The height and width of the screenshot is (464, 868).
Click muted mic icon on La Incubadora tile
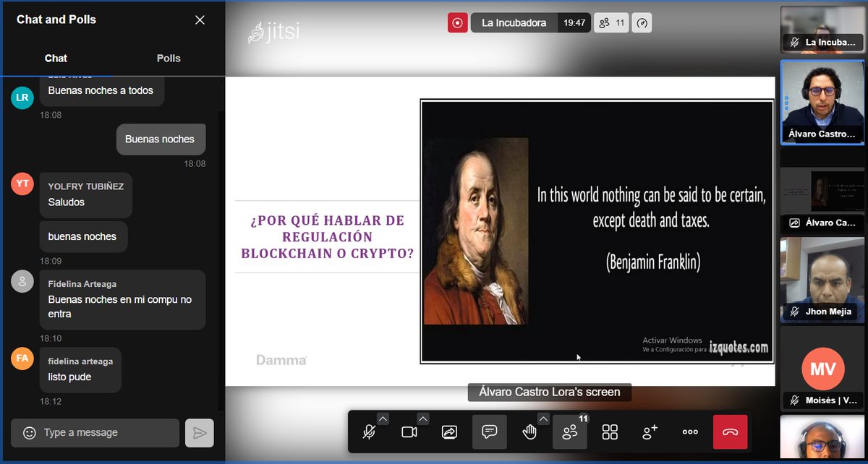794,43
